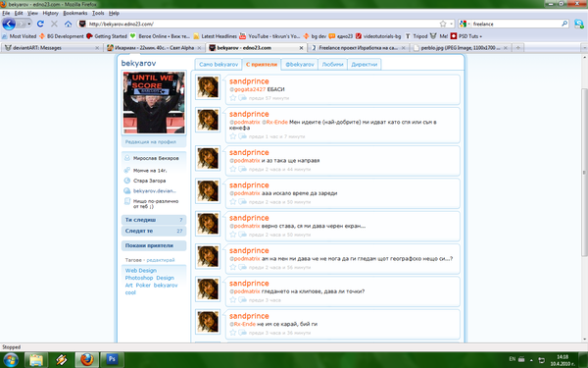Click the magnifier search icon in search box
Viewport: 588px width, 368px height.
coord(564,24)
